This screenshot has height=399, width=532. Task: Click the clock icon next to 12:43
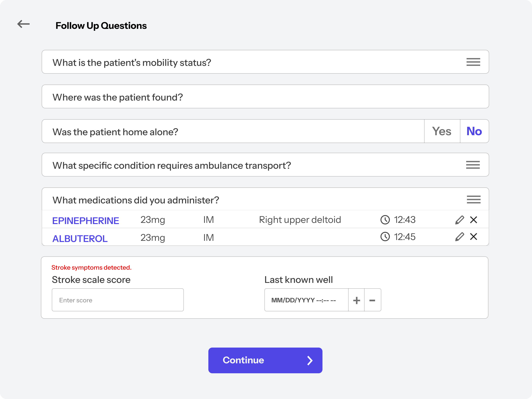[x=385, y=220]
